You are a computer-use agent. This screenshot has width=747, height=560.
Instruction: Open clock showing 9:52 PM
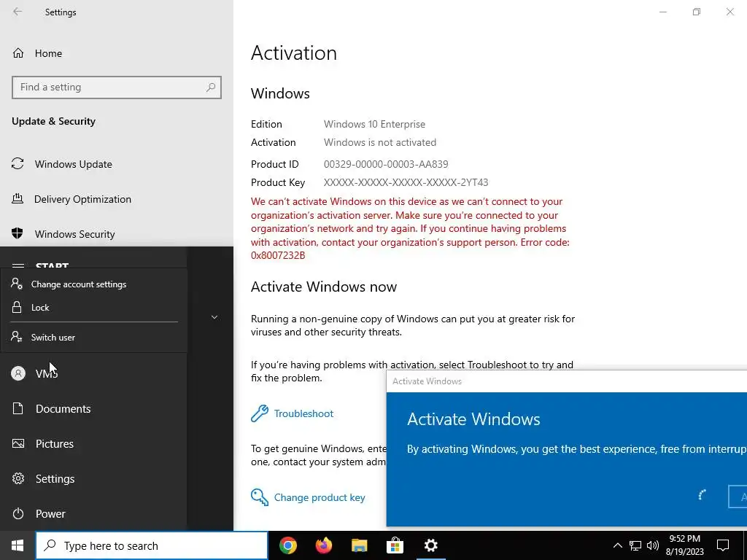pyautogui.click(x=684, y=545)
